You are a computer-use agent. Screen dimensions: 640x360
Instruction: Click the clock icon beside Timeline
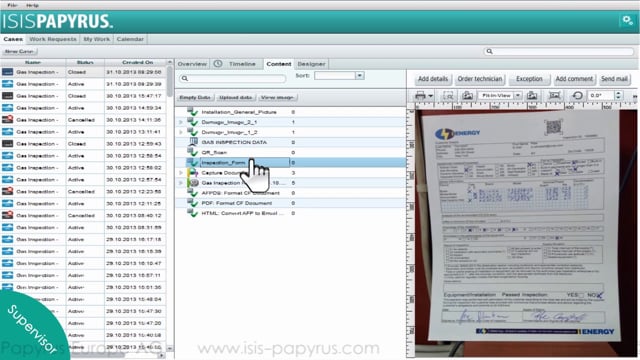click(x=218, y=64)
